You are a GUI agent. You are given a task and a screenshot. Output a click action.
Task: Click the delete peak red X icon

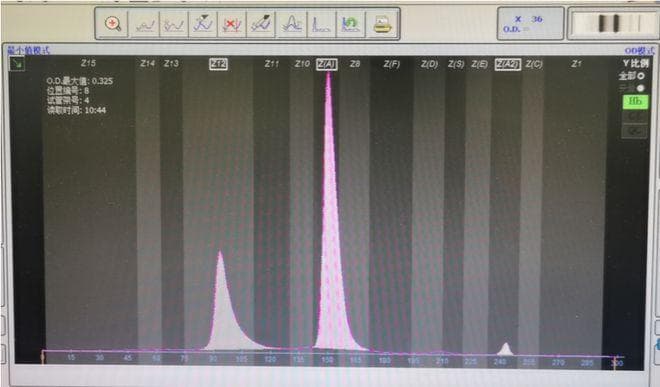232,24
